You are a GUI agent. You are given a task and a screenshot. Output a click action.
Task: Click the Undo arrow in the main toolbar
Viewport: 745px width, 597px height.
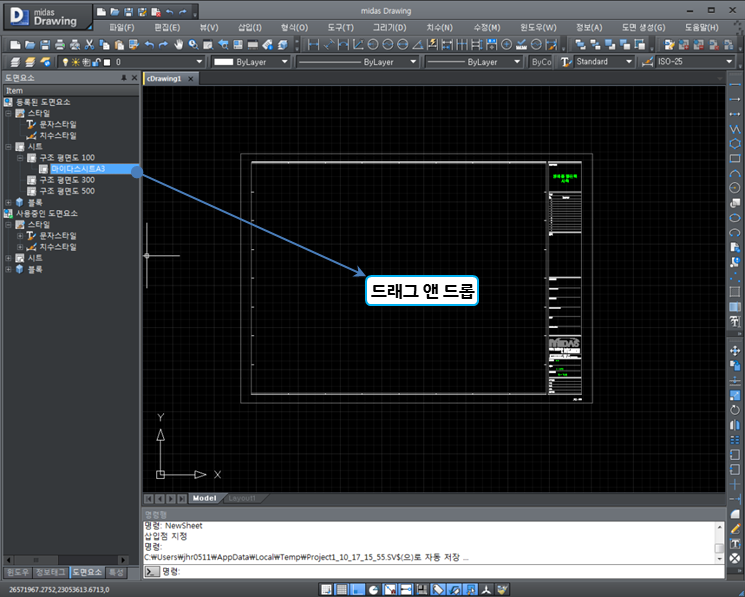pos(149,45)
